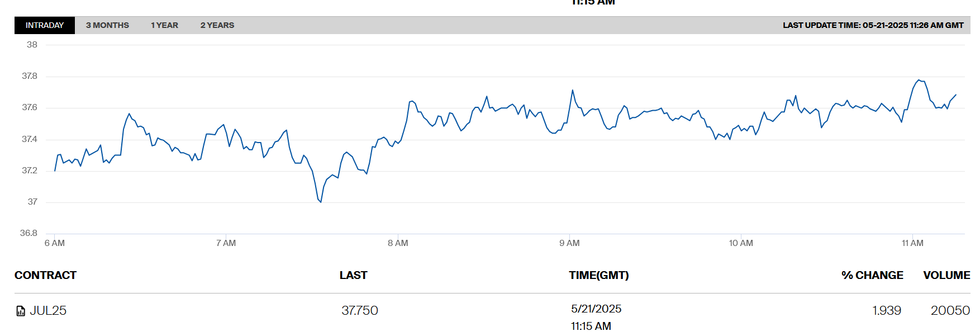Select the last price value 37.750
This screenshot has height=336, width=980.
pos(359,310)
